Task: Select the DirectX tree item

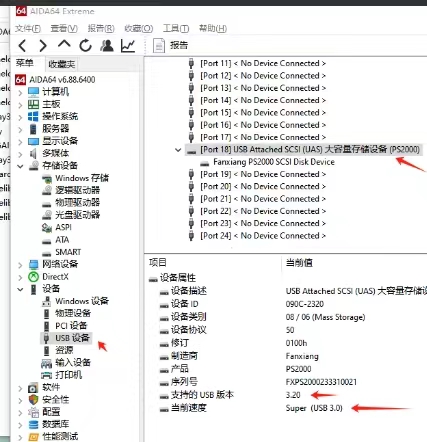Action: (55, 277)
